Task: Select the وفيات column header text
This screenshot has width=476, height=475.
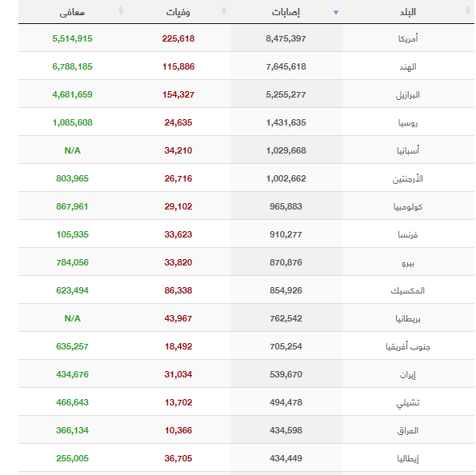Action: tap(178, 13)
